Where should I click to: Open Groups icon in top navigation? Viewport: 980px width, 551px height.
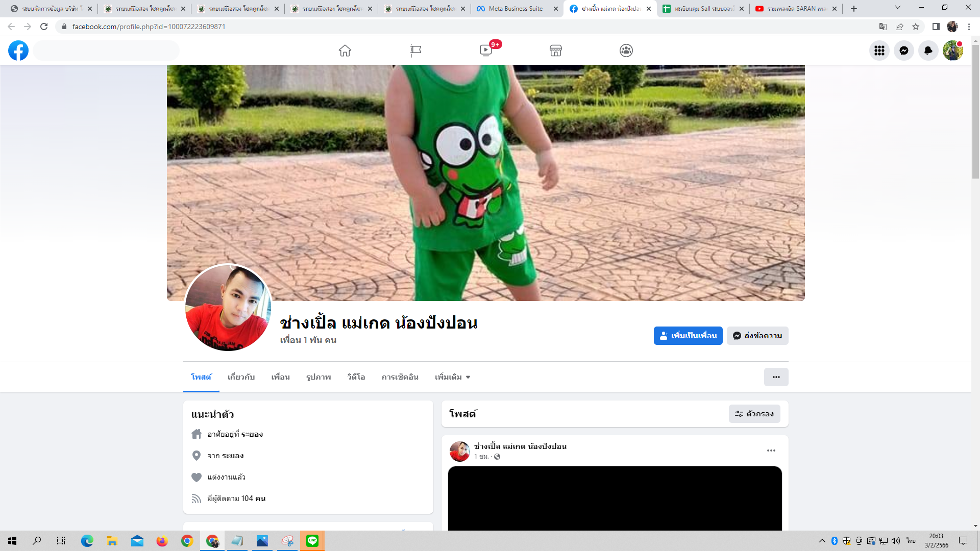click(x=626, y=51)
